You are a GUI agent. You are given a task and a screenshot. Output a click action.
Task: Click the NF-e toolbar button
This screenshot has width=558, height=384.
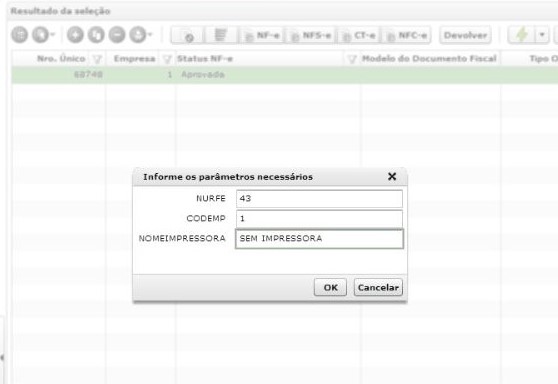pyautogui.click(x=262, y=35)
